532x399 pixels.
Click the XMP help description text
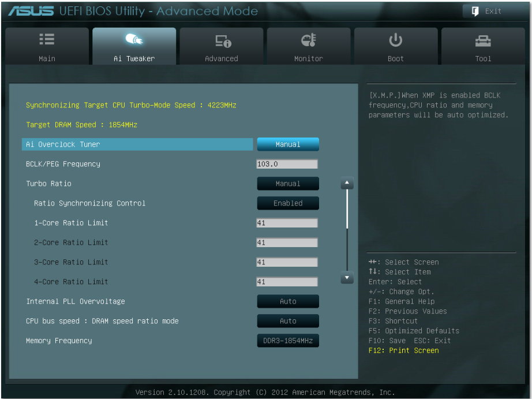click(439, 105)
